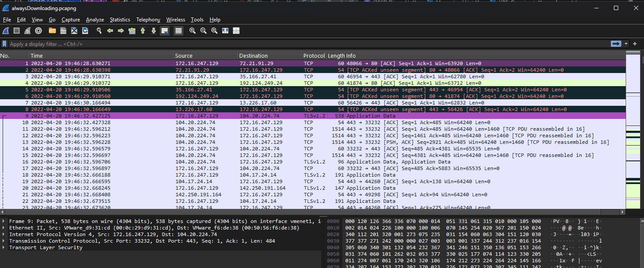644x268 pixels.
Task: Sort by the Source column header
Action: (206, 56)
